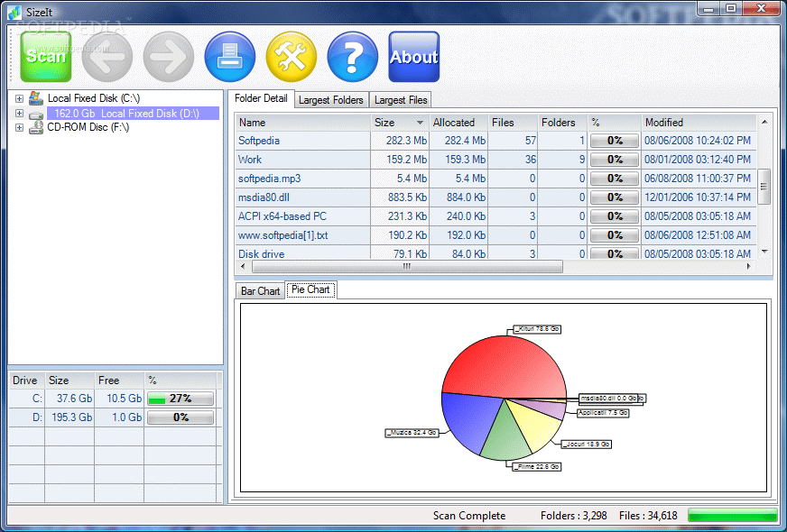The image size is (787, 532).
Task: Select Local Fixed Disk (C:\) in tree
Action: pos(93,98)
